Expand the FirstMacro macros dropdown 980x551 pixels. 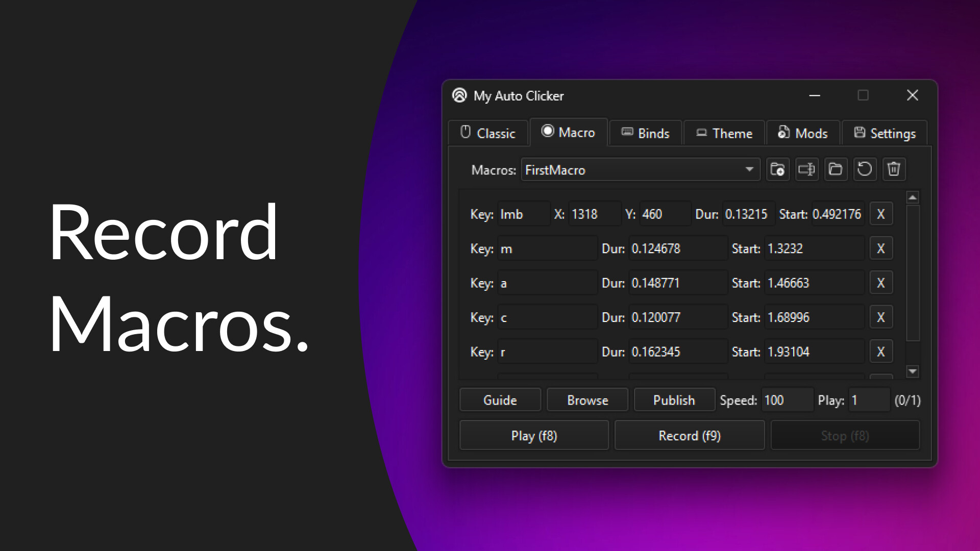point(749,169)
